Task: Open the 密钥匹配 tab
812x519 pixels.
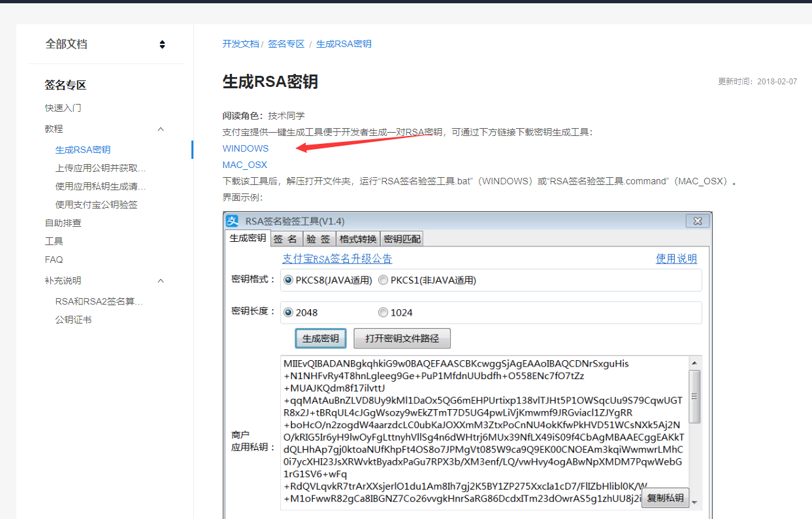Action: 401,238
